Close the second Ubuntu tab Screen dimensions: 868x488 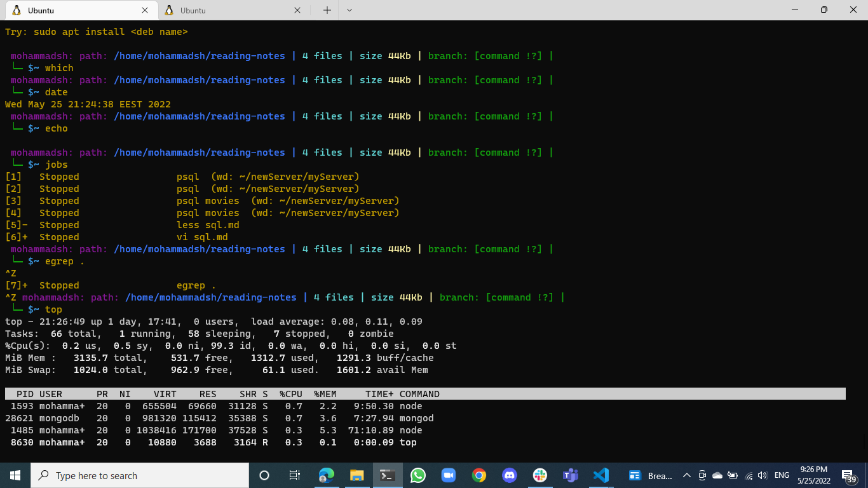[297, 10]
